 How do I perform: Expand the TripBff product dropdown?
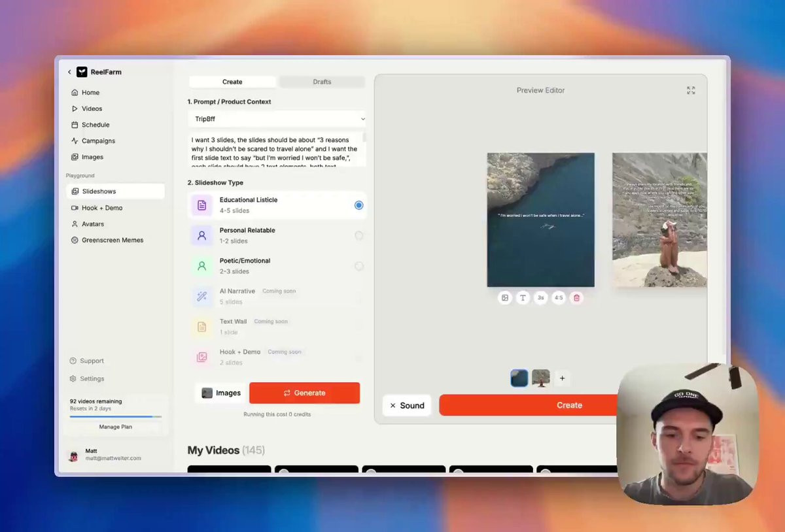[x=277, y=119]
